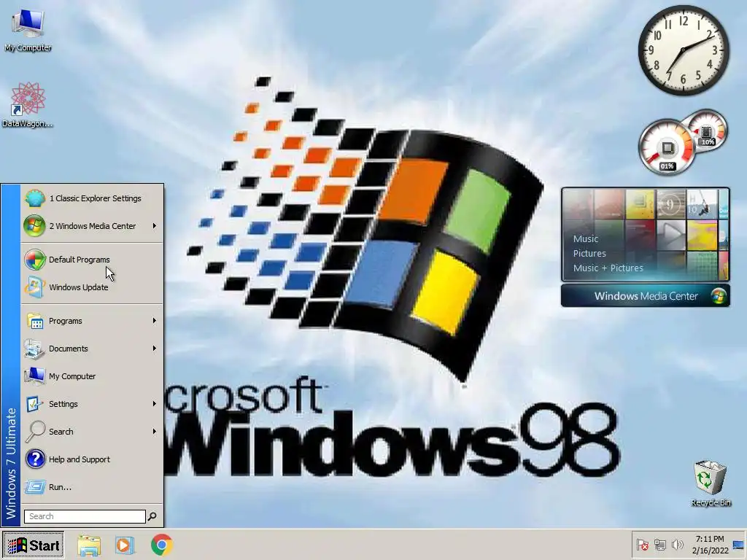Click the Start menu Search input box
747x560 pixels.
85,516
